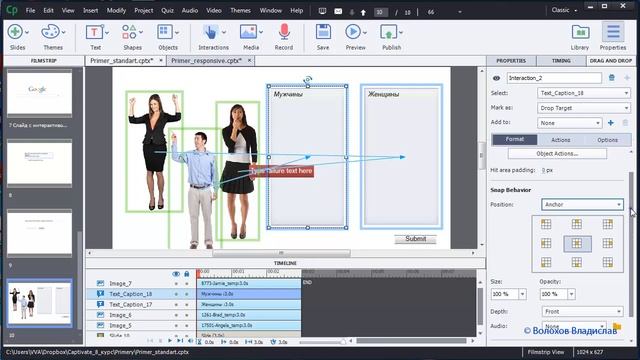This screenshot has width=640, height=360.
Task: Click the Record microphone icon
Action: point(284,32)
